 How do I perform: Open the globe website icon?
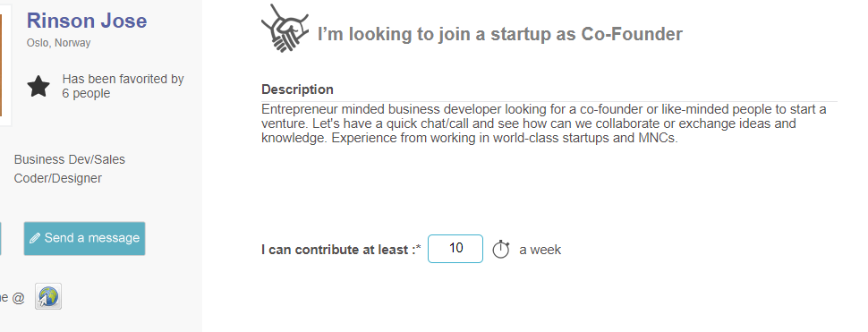(x=48, y=296)
